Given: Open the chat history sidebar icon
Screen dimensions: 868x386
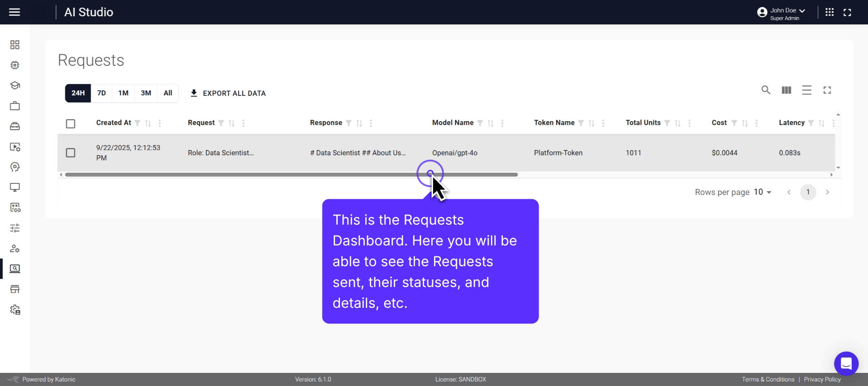Looking at the screenshot, I should click(x=15, y=207).
